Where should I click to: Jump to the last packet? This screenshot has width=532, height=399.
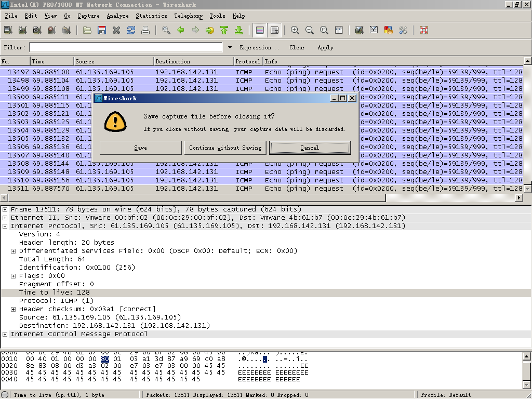pos(239,30)
